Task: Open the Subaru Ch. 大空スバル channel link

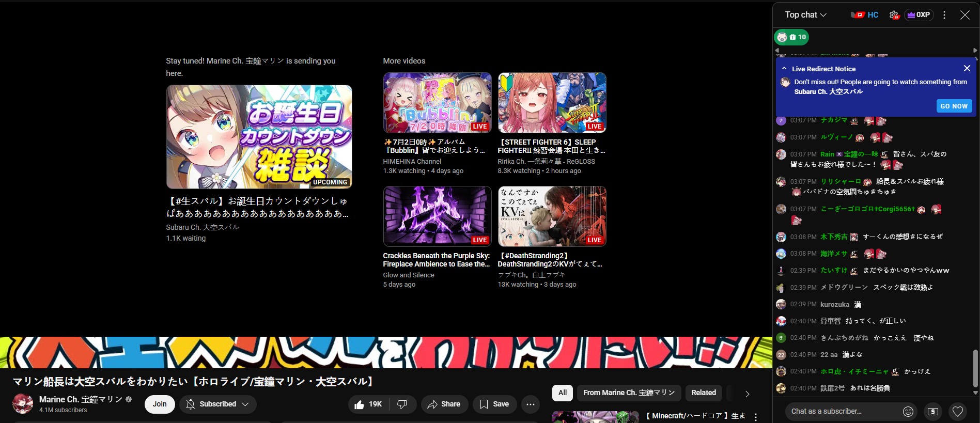Action: [x=203, y=227]
